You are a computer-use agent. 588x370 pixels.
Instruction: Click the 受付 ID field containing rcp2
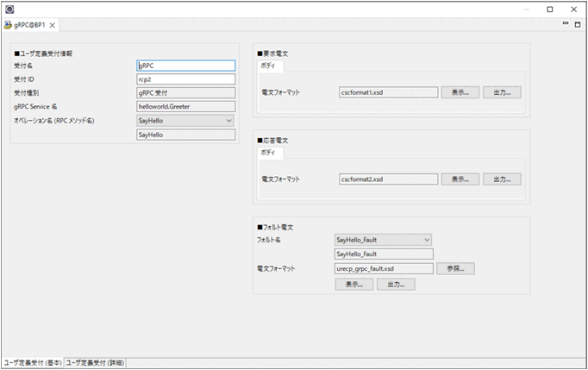coord(185,79)
